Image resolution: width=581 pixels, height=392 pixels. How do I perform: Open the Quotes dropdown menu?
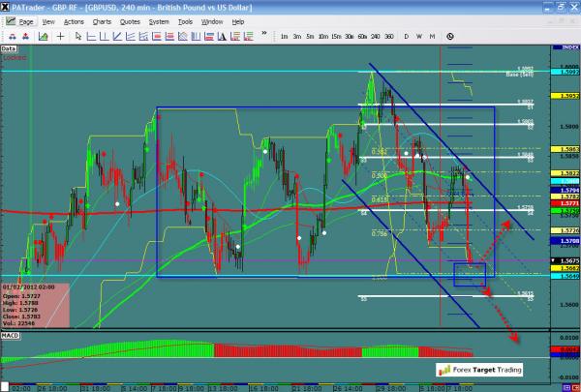click(129, 20)
